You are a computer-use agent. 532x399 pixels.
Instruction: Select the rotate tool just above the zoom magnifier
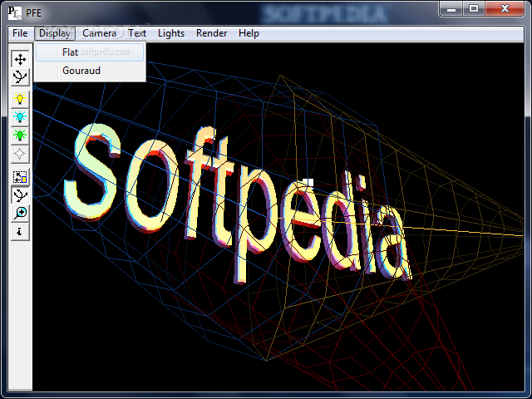click(x=20, y=195)
